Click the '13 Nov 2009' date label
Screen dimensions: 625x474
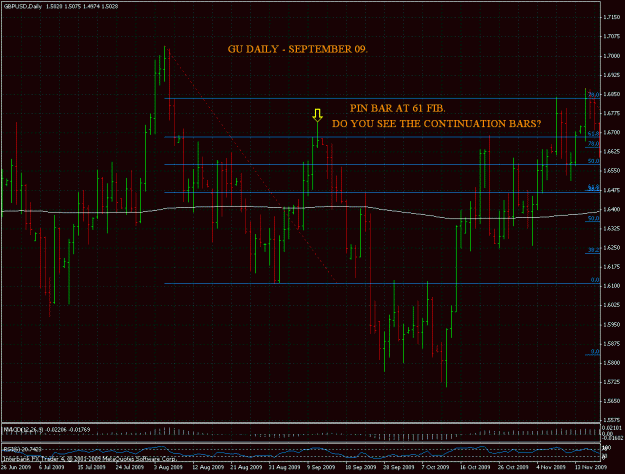pyautogui.click(x=590, y=467)
